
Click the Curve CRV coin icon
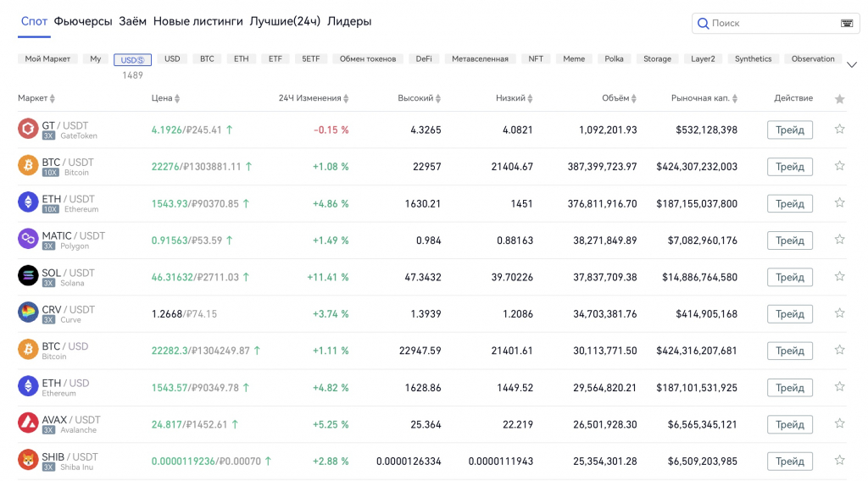tap(28, 312)
